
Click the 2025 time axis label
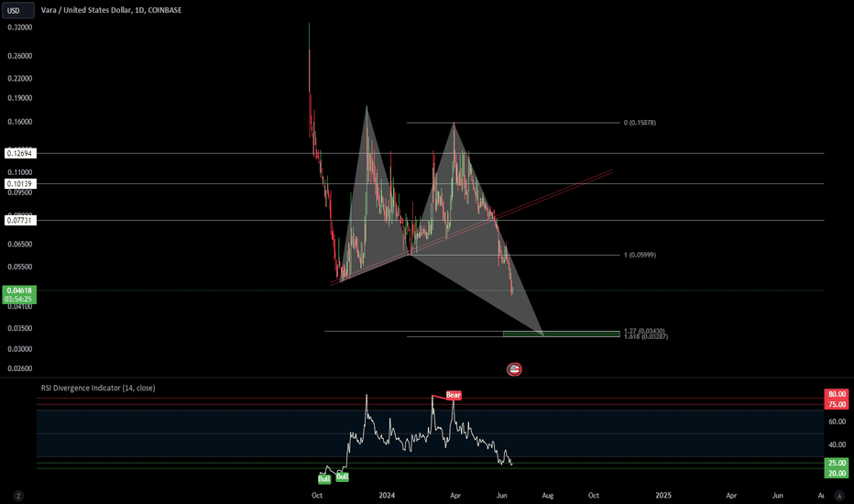pyautogui.click(x=663, y=495)
